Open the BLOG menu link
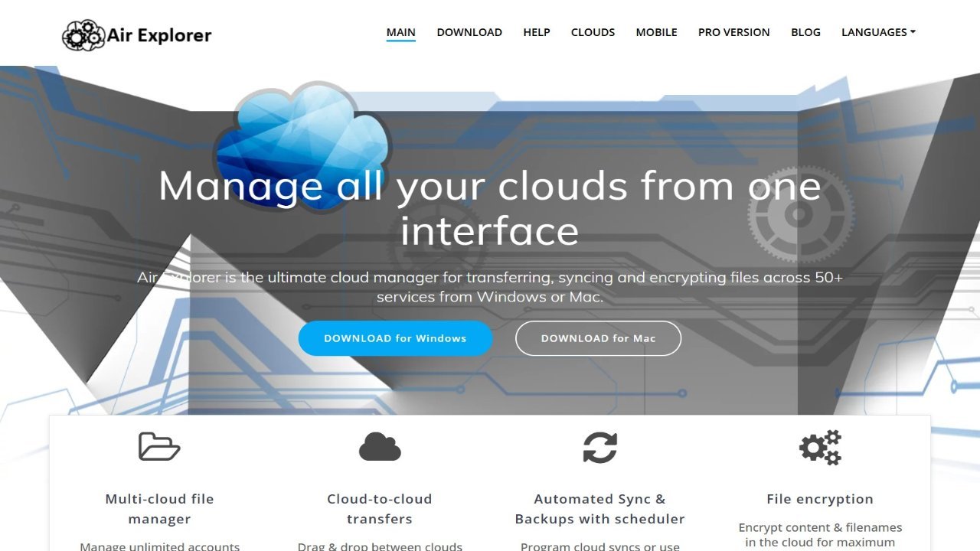 [805, 32]
